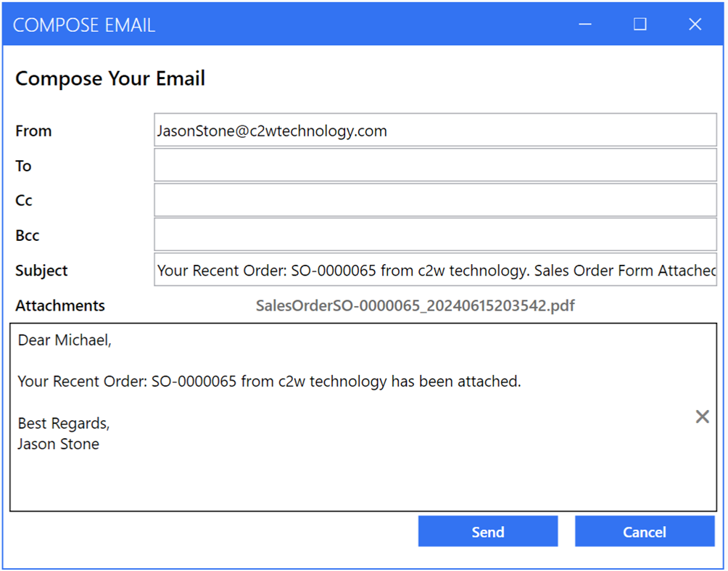
Task: Click the Cancel button
Action: [644, 531]
